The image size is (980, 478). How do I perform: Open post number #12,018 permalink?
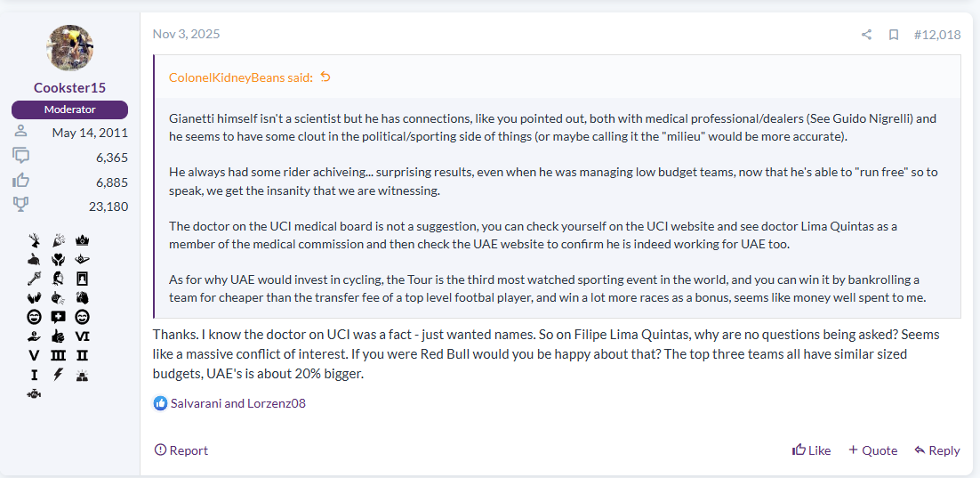[x=937, y=35]
